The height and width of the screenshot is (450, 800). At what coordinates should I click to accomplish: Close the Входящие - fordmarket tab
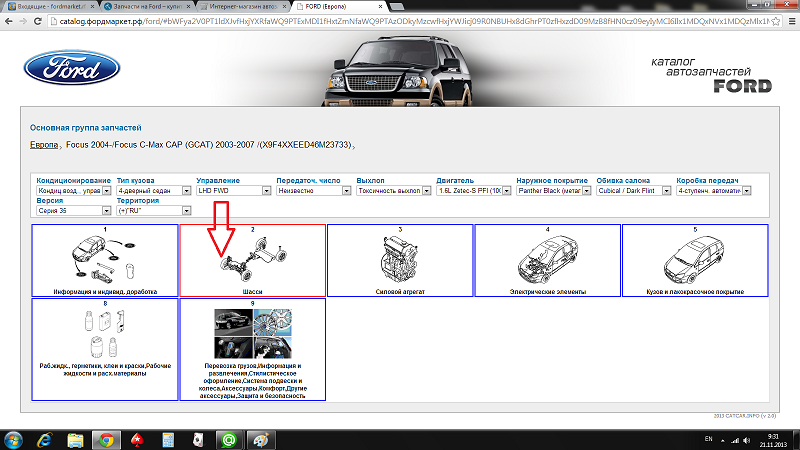pyautogui.click(x=92, y=7)
